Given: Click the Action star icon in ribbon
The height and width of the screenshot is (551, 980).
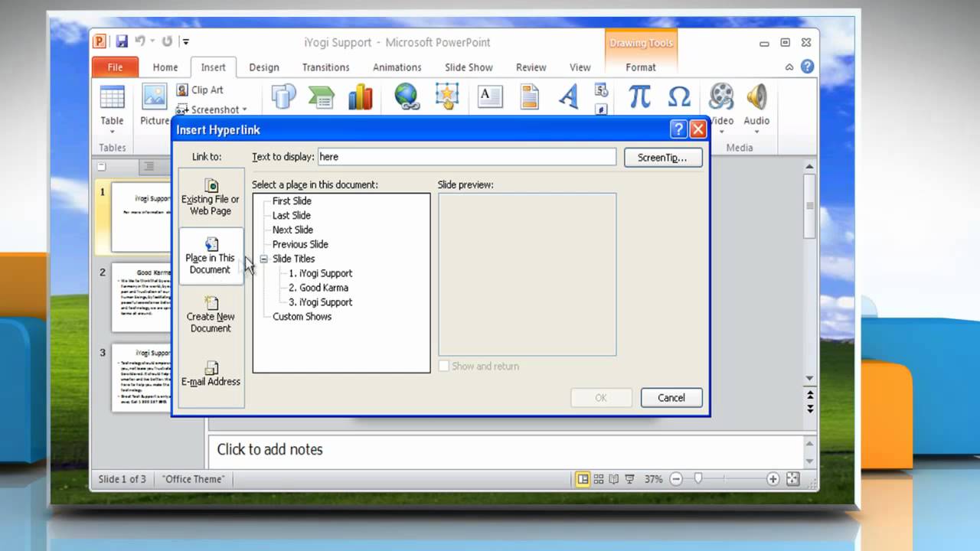Looking at the screenshot, I should click(x=446, y=97).
